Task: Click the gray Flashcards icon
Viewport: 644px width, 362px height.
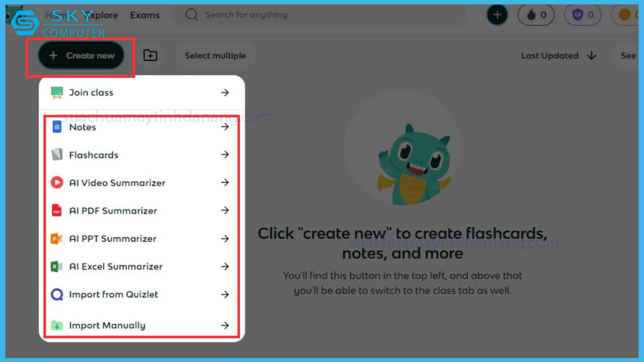Action: 57,155
